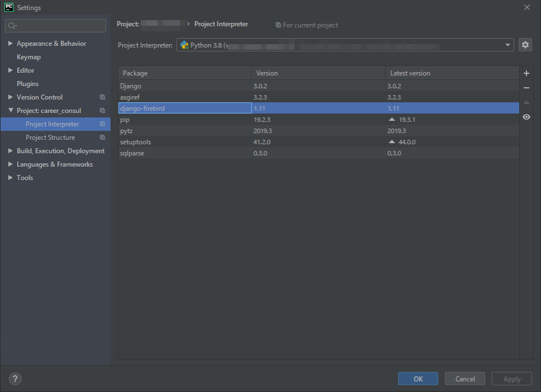Click search magnifier icon in settings

[12, 26]
